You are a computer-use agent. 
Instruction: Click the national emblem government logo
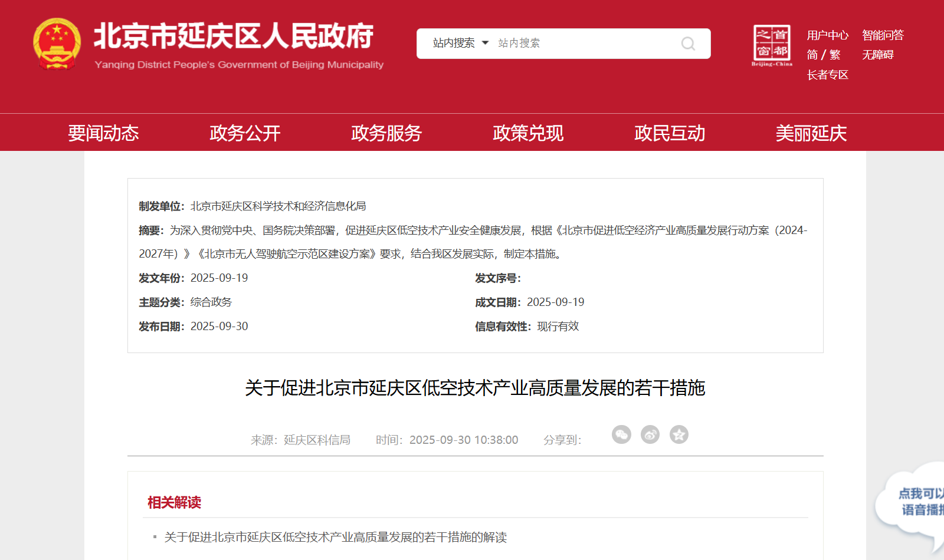tap(56, 43)
